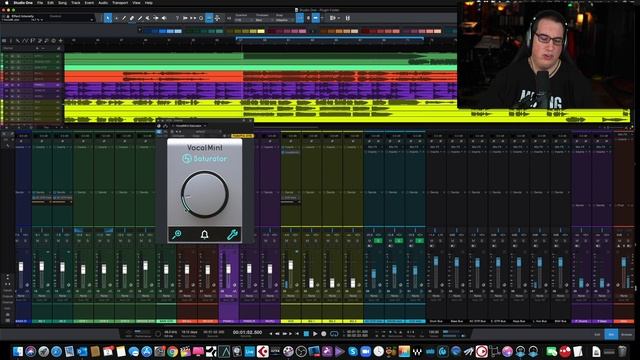The height and width of the screenshot is (360, 640).
Task: Open the Browse panel in the bottom-right corner
Action: (x=626, y=334)
